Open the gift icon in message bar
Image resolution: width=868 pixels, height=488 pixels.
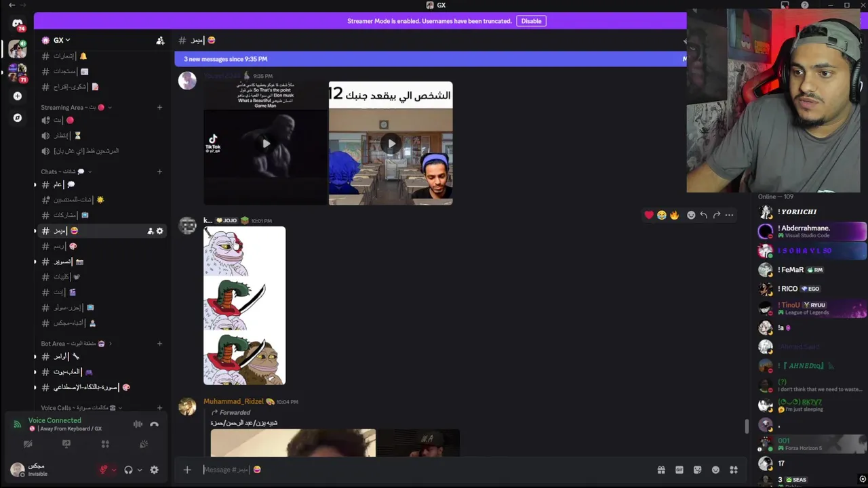coord(661,470)
